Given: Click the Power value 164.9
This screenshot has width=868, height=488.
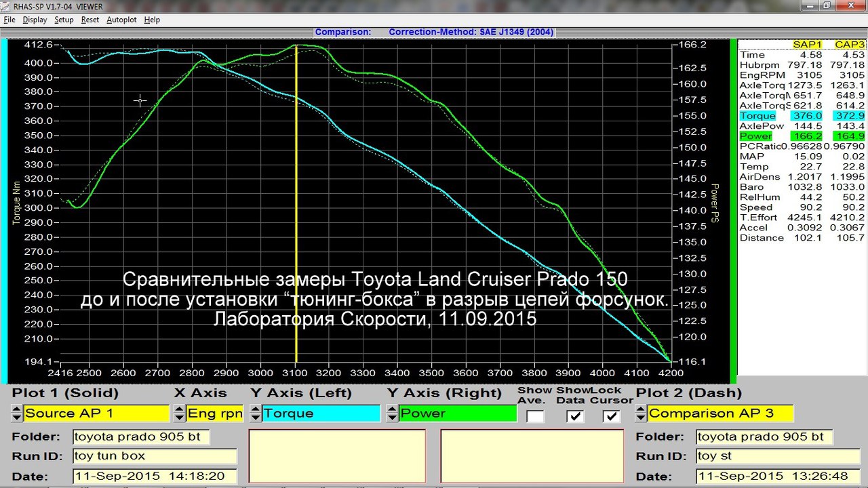Looking at the screenshot, I should (850, 136).
